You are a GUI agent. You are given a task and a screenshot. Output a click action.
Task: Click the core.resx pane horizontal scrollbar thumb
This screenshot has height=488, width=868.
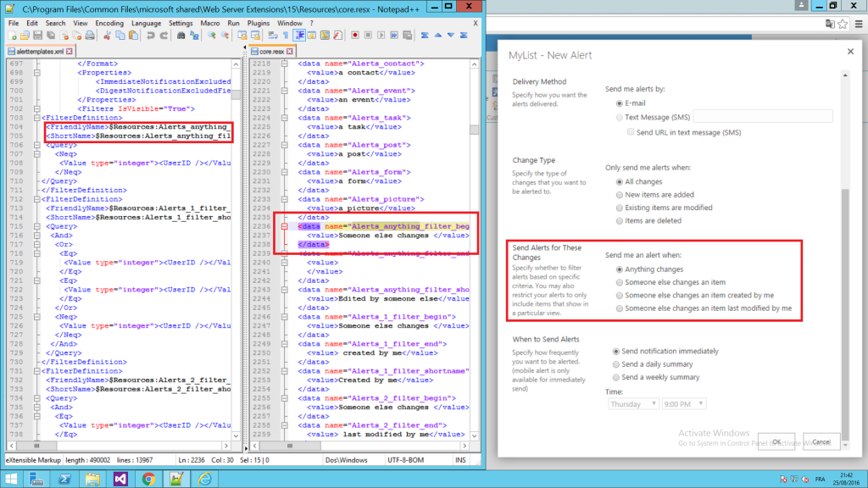coord(290,446)
